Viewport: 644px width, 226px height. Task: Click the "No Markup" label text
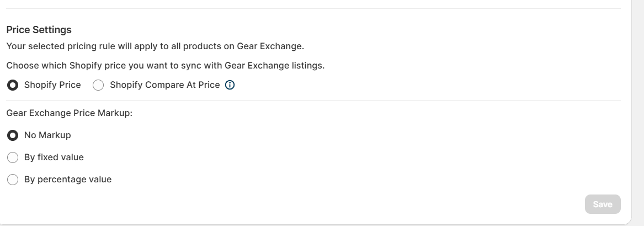click(x=47, y=135)
